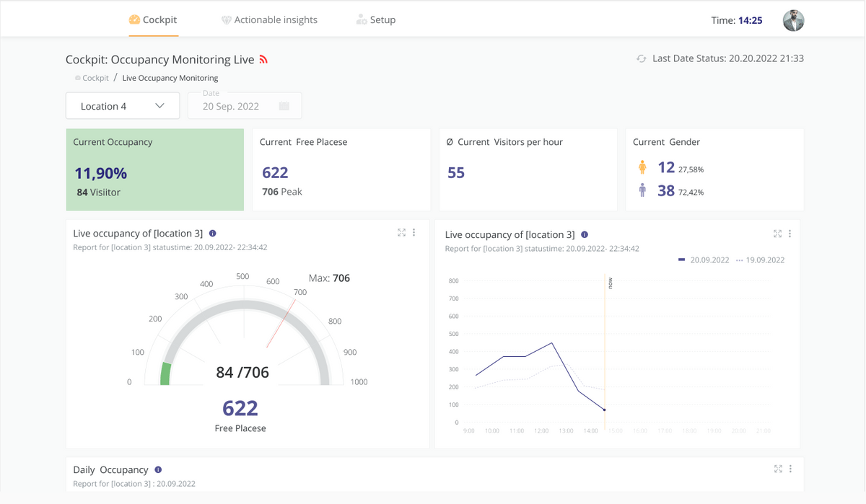Switch to the Actionable insights tab
Image resolution: width=866 pixels, height=504 pixels.
click(x=269, y=19)
